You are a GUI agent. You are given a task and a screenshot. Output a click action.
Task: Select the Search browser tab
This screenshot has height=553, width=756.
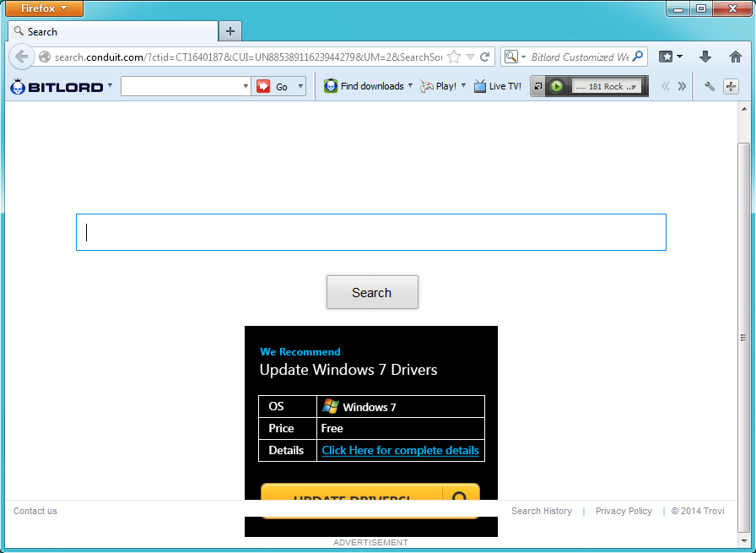tap(113, 32)
